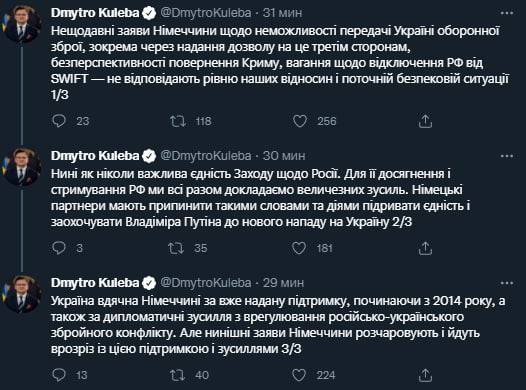This screenshot has width=526, height=390.
Task: Share the first tweet about SWIFT
Action: [x=425, y=121]
